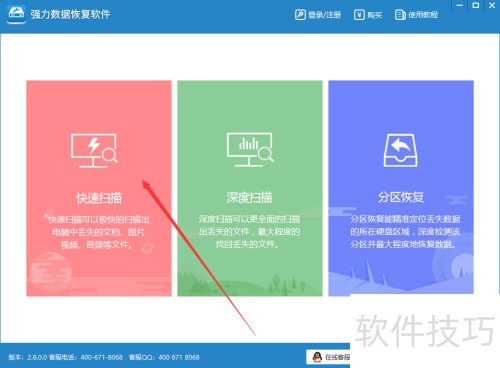Click the version 2.8.0.0 text
Viewport: 500px width, 368px height.
[27, 357]
